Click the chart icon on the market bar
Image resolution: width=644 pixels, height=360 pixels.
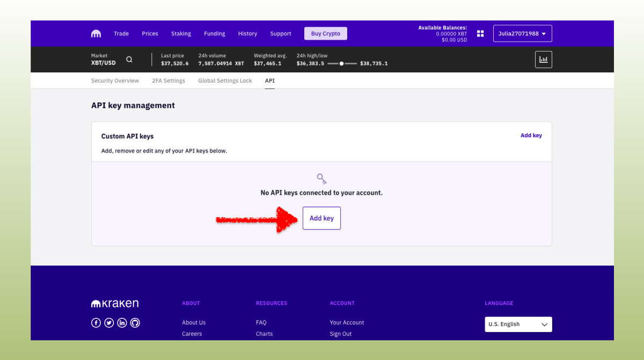(x=543, y=59)
